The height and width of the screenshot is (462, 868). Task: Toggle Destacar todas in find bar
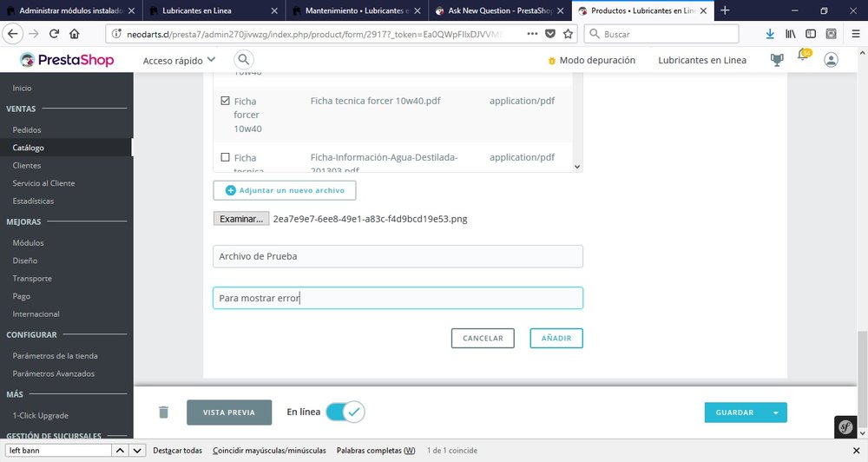point(178,451)
